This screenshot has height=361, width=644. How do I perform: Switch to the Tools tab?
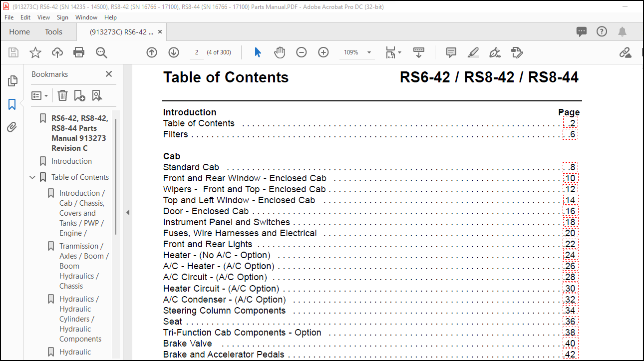(x=53, y=31)
